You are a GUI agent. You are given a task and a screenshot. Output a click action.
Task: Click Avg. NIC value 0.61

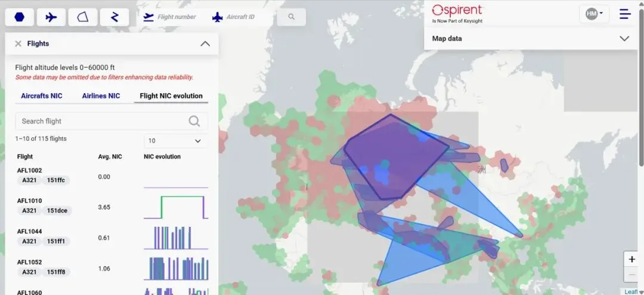point(104,238)
